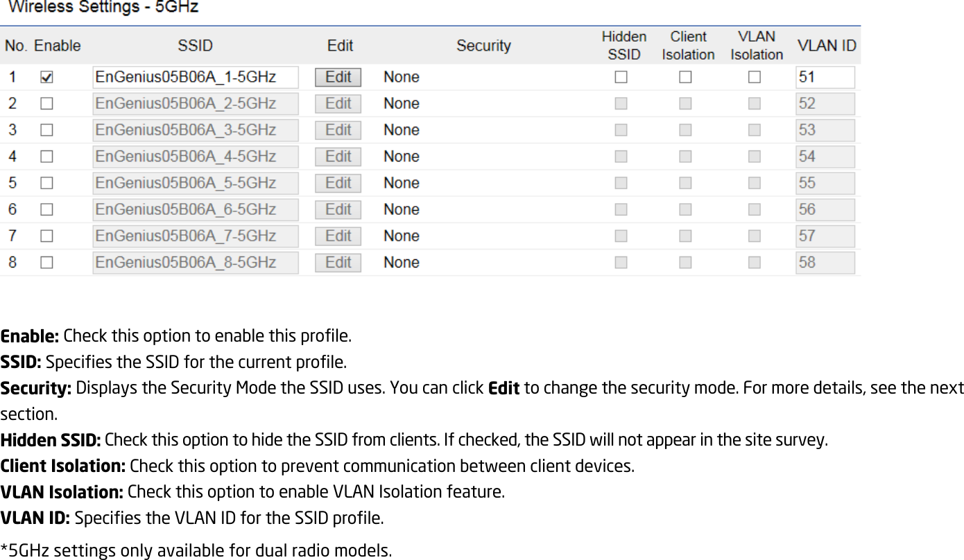Check Client Isolation for EnGenius05B06A_1-5GHz
The height and width of the screenshot is (560, 964).
[x=685, y=78]
